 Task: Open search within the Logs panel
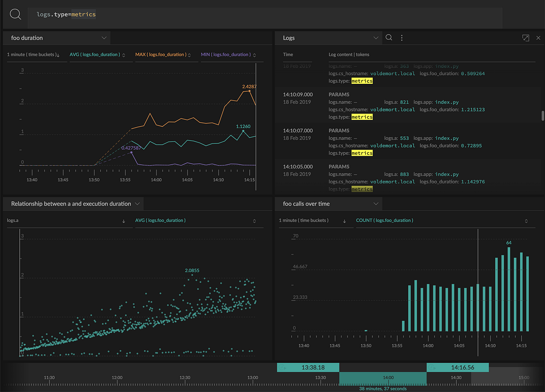pos(389,37)
